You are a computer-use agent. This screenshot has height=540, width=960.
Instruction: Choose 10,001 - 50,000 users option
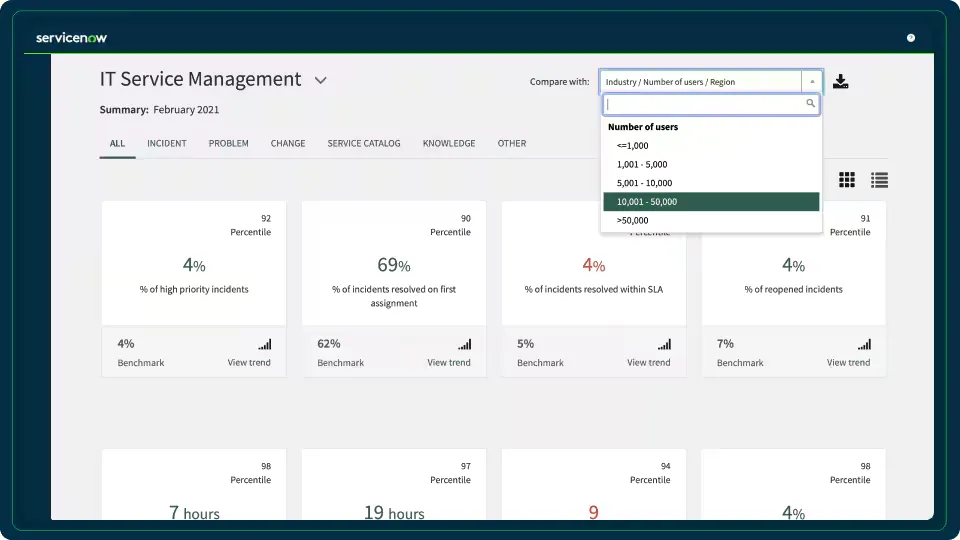[711, 201]
